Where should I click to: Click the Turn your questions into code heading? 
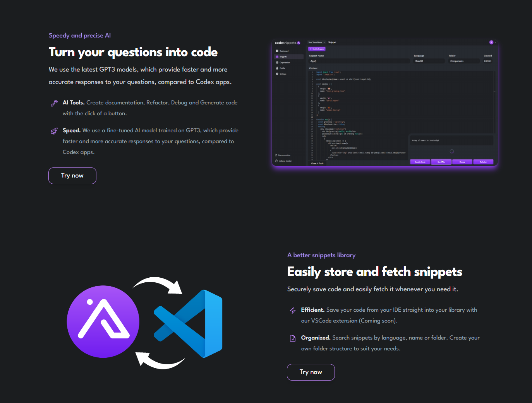[x=133, y=52]
